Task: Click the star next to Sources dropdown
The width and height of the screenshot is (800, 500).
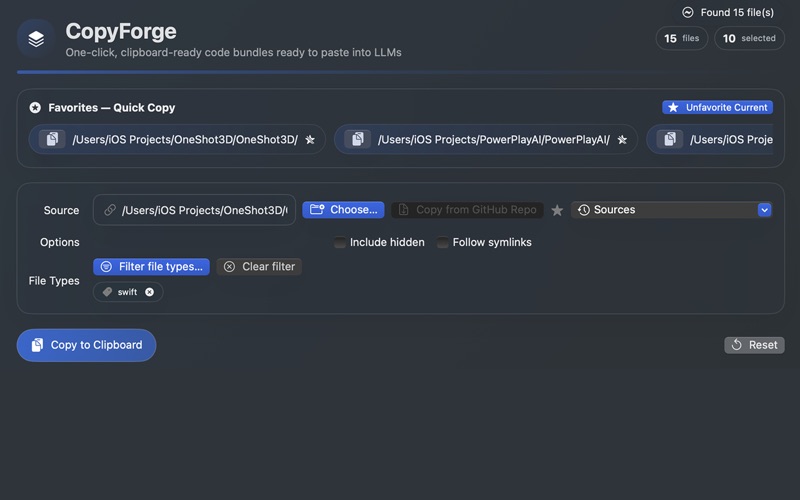Action: point(557,210)
